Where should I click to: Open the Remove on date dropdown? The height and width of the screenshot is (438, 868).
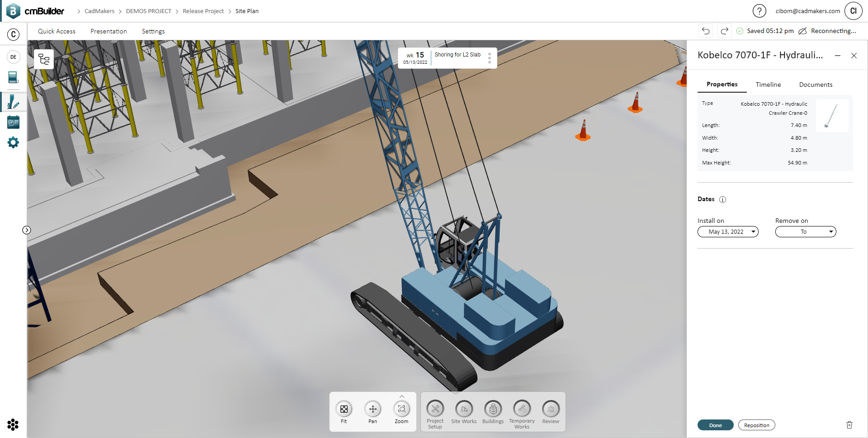(806, 232)
